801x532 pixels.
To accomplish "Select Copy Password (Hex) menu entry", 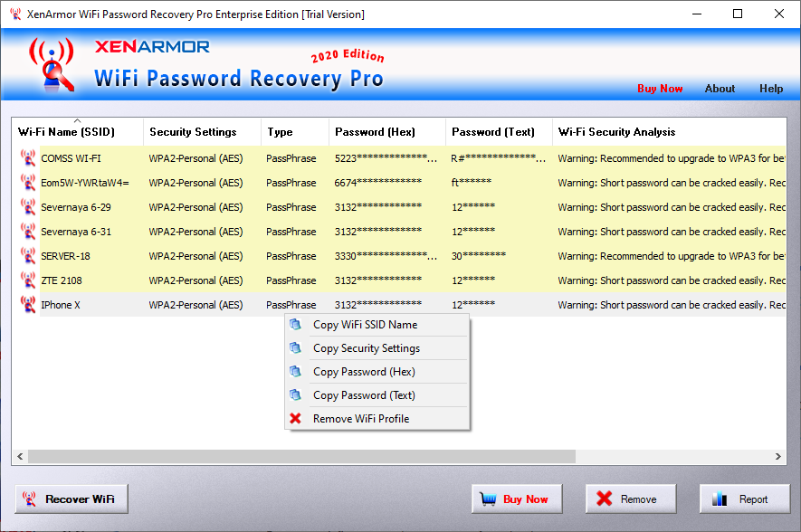I will click(377, 372).
